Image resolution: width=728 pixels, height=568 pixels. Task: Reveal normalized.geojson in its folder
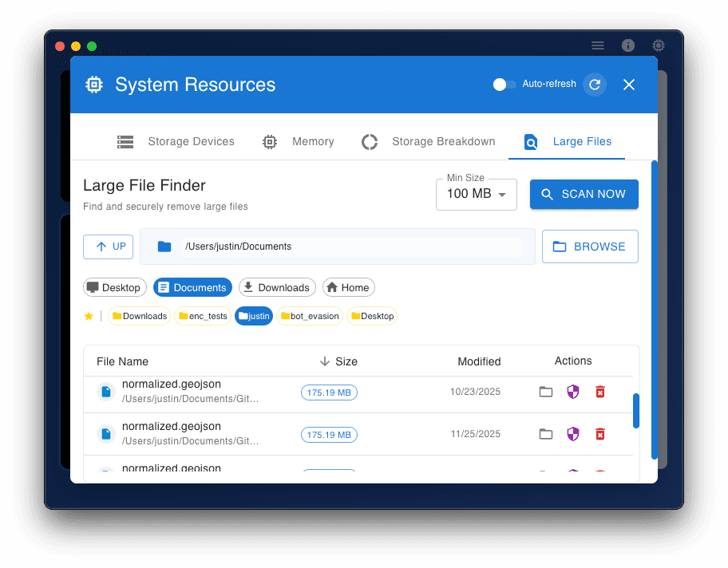tap(546, 392)
